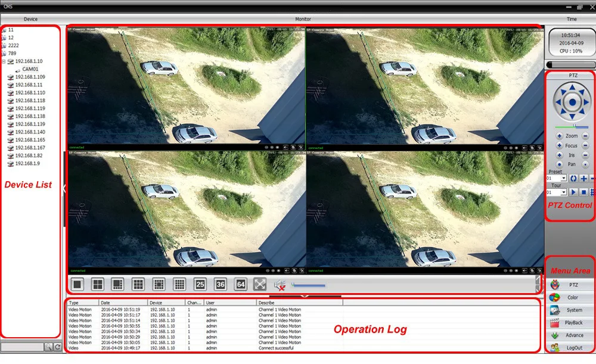The height and width of the screenshot is (364, 596).
Task: Click the LogOut button
Action: pyautogui.click(x=571, y=348)
